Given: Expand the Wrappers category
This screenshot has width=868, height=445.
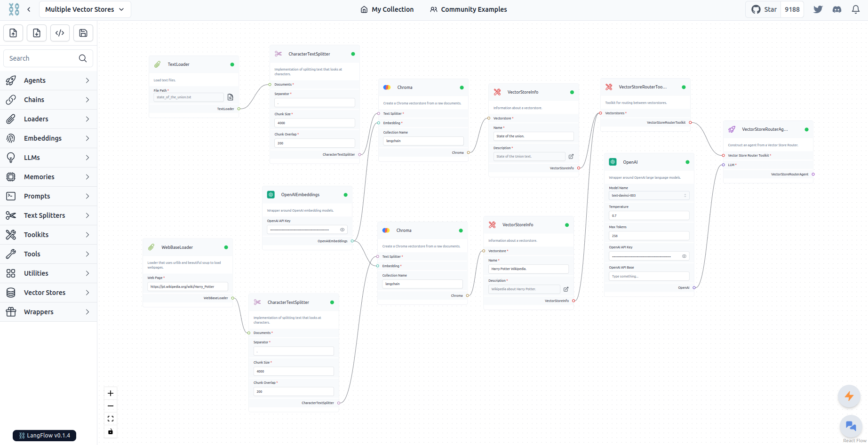Looking at the screenshot, I should (48, 312).
